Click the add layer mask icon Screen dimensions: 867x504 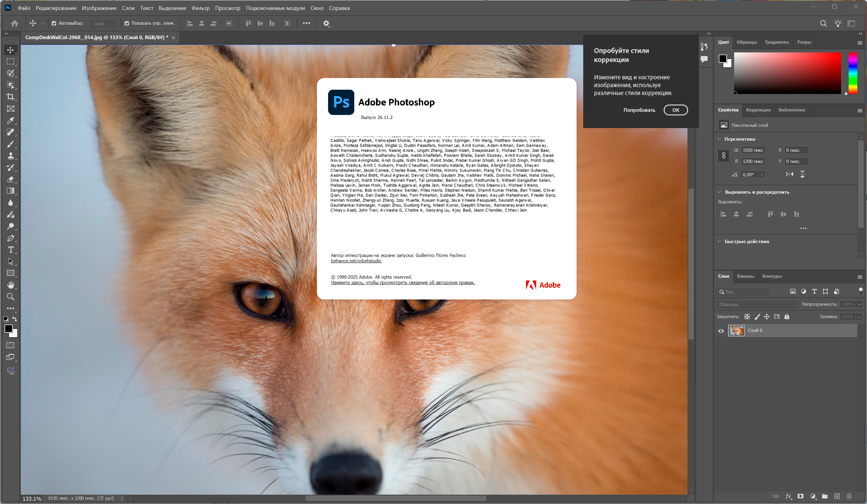coord(801,496)
